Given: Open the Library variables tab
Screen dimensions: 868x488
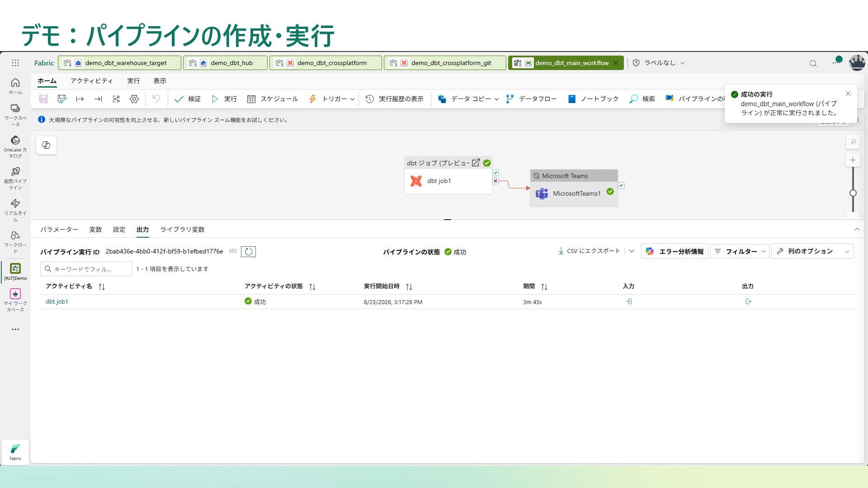Looking at the screenshot, I should tap(182, 230).
